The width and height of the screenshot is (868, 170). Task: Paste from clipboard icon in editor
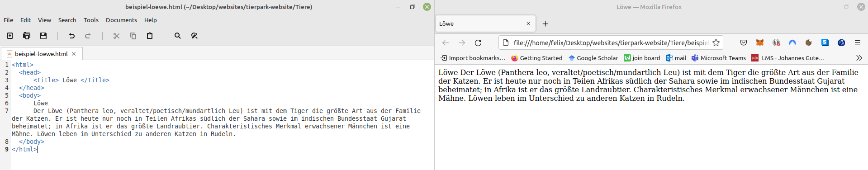click(150, 36)
